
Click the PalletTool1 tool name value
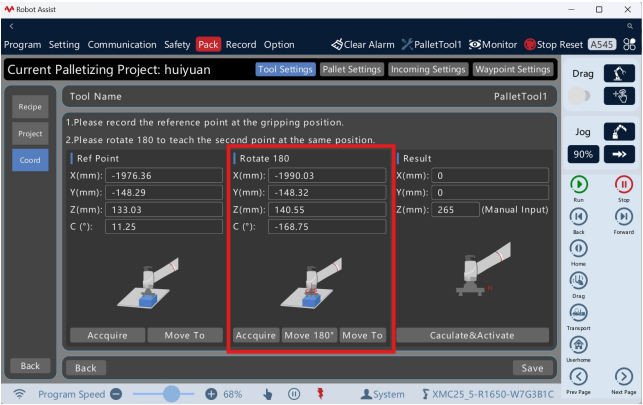click(x=520, y=97)
